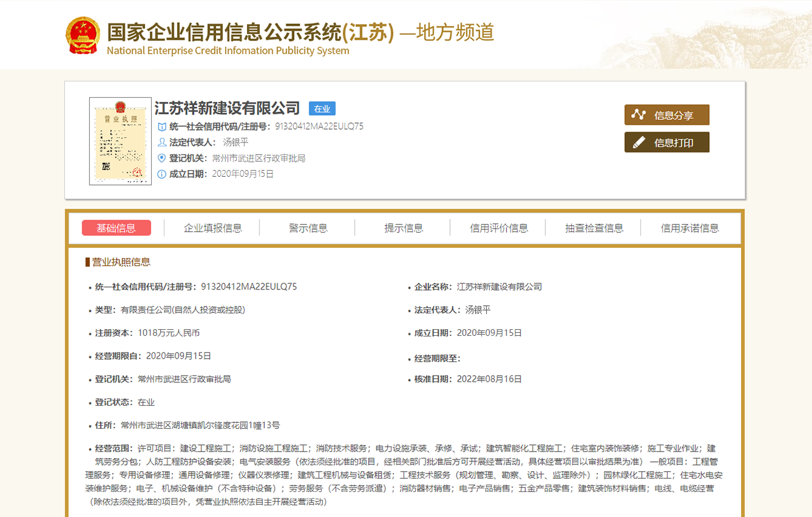Click header credit code 91320412MA22EULQ75
Screen dimensions: 812x517
pyautogui.click(x=319, y=127)
